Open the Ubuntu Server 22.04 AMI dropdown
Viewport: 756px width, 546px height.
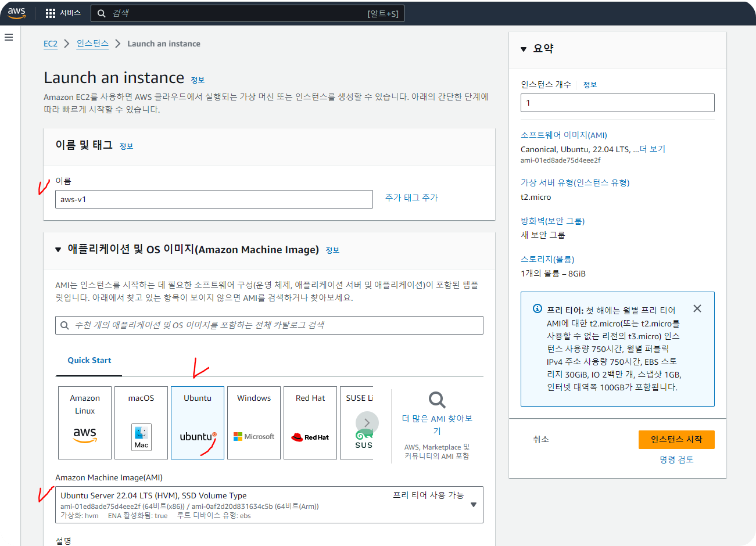(269, 505)
